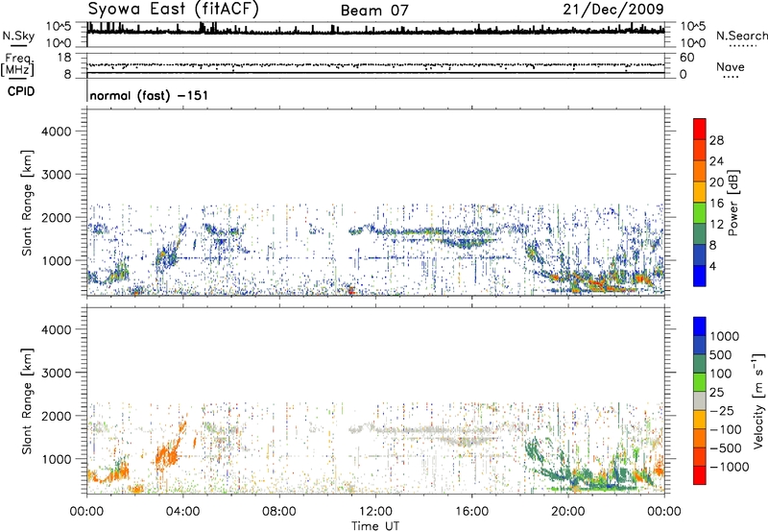Pick the blue top segment of Velocity colorbar
This screenshot has height=532, width=768.
(x=700, y=326)
